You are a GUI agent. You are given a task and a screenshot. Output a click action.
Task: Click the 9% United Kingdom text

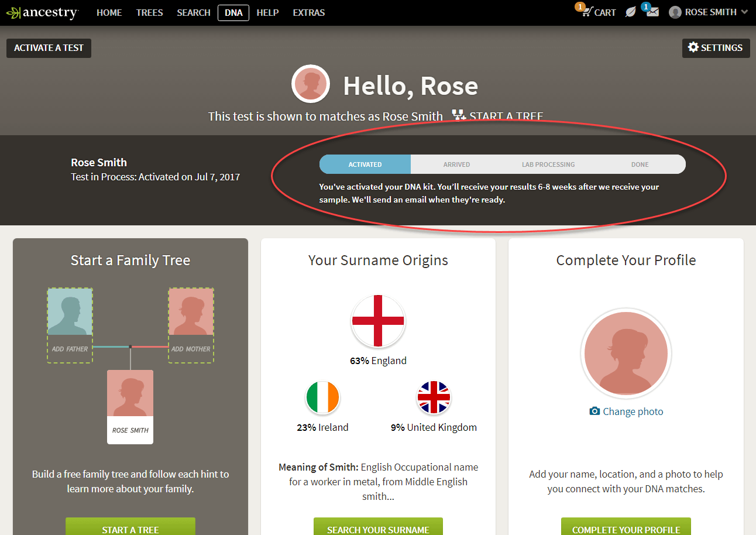click(434, 427)
